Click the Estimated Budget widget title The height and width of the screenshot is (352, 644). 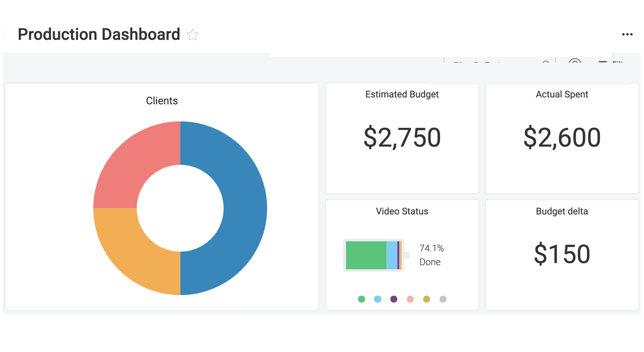(402, 94)
